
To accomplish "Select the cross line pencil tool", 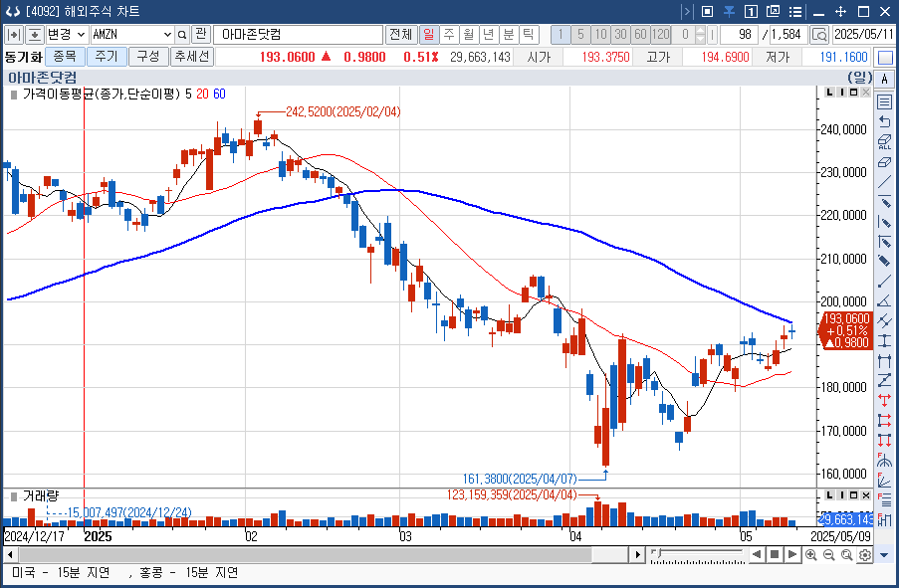I will click(x=884, y=242).
